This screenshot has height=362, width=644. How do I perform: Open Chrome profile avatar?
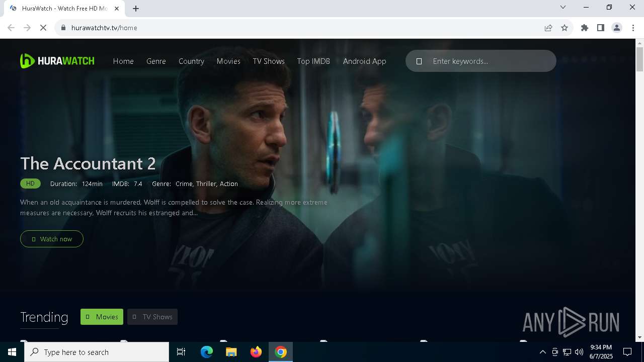617,28
